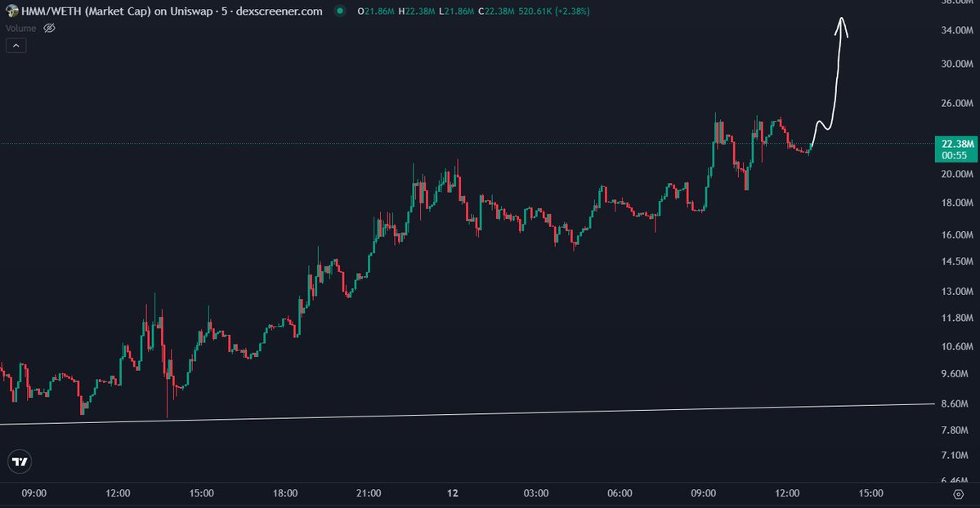Image resolution: width=980 pixels, height=508 pixels.
Task: Click the O21.86M open value in header
Action: [x=376, y=11]
